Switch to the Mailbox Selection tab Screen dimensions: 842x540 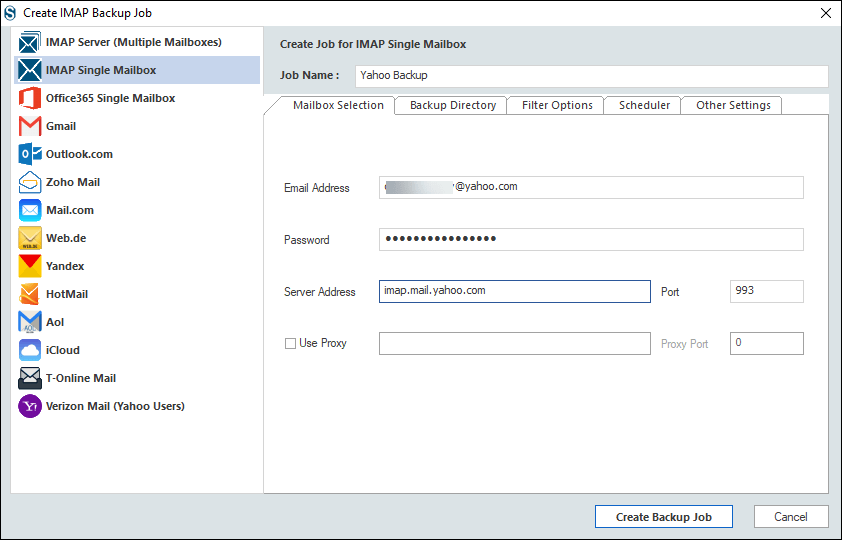(338, 105)
